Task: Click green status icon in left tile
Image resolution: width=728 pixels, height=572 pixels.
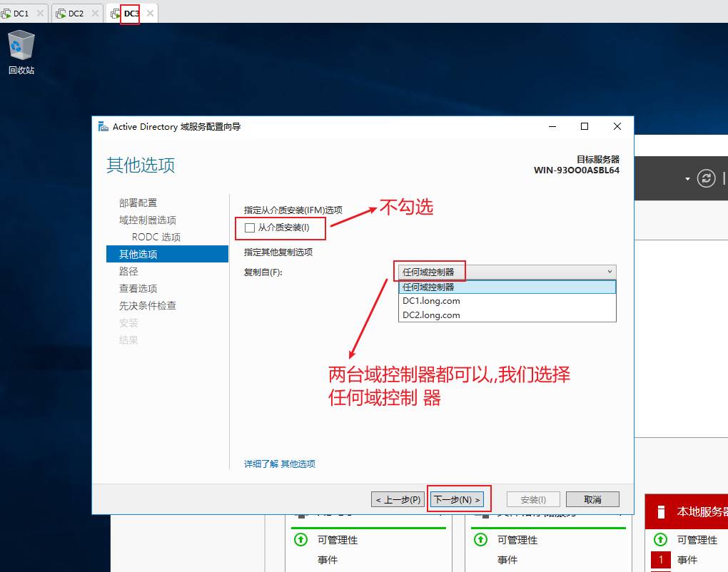Action: point(301,539)
